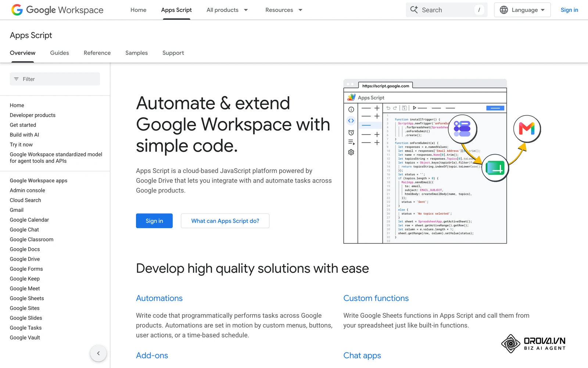This screenshot has height=368, width=588.
Task: Open Google Drive in sidebar
Action: [x=25, y=259]
